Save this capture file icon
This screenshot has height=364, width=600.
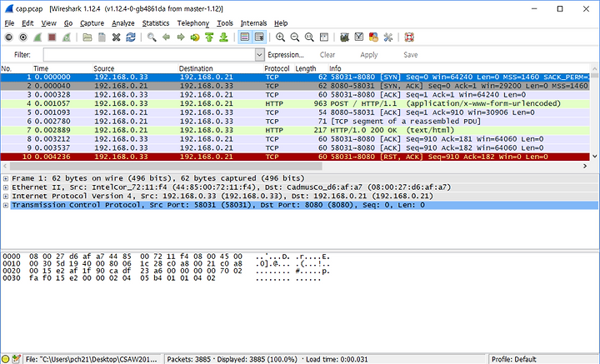click(102, 37)
